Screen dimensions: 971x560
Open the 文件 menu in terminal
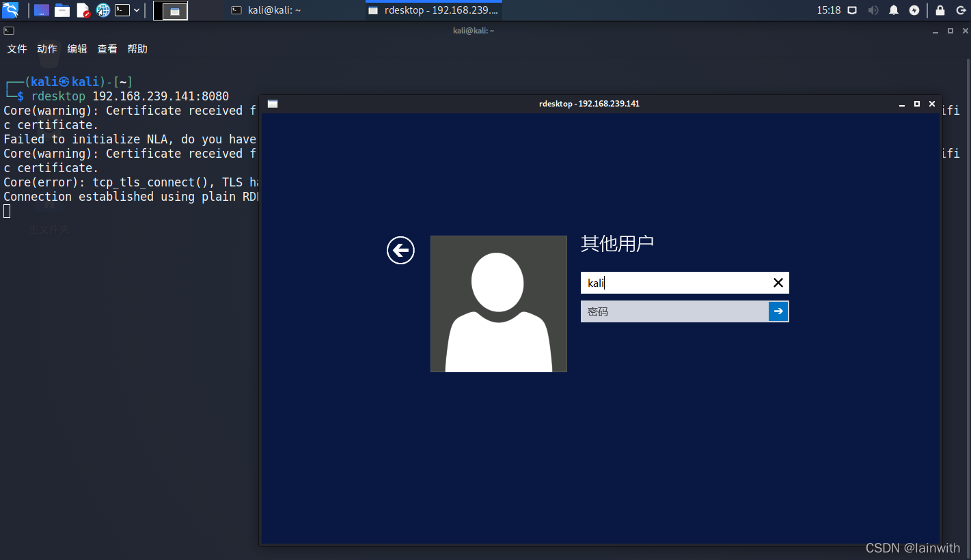click(x=17, y=49)
